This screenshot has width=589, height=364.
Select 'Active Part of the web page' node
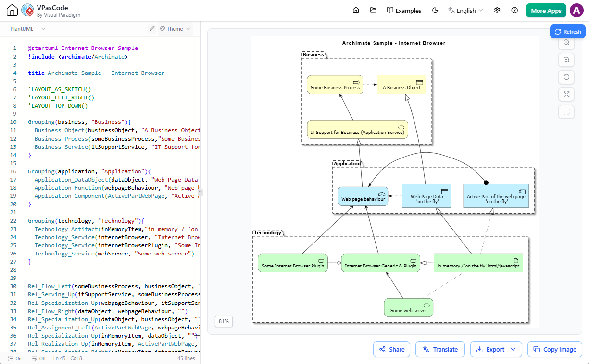(x=496, y=196)
